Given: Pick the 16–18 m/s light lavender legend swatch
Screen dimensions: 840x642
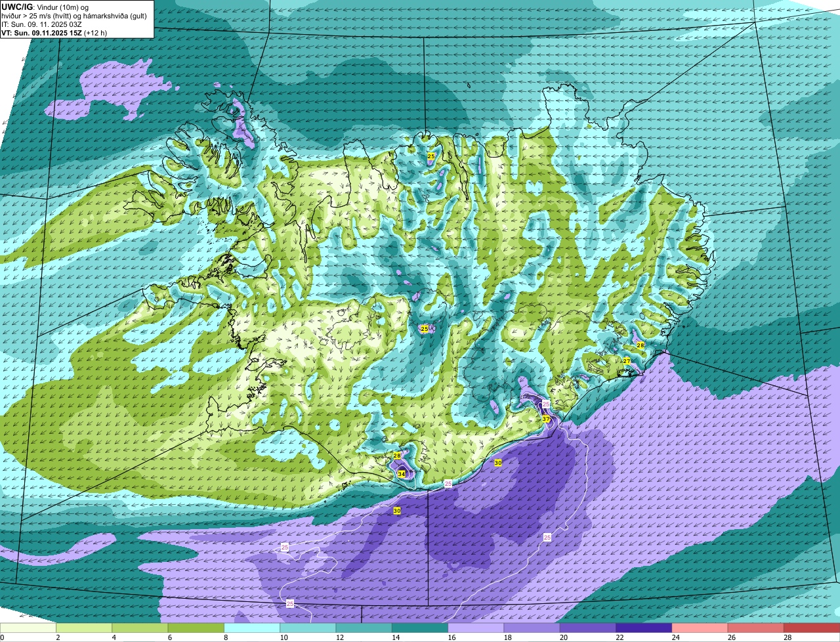Looking at the screenshot, I should [476, 628].
